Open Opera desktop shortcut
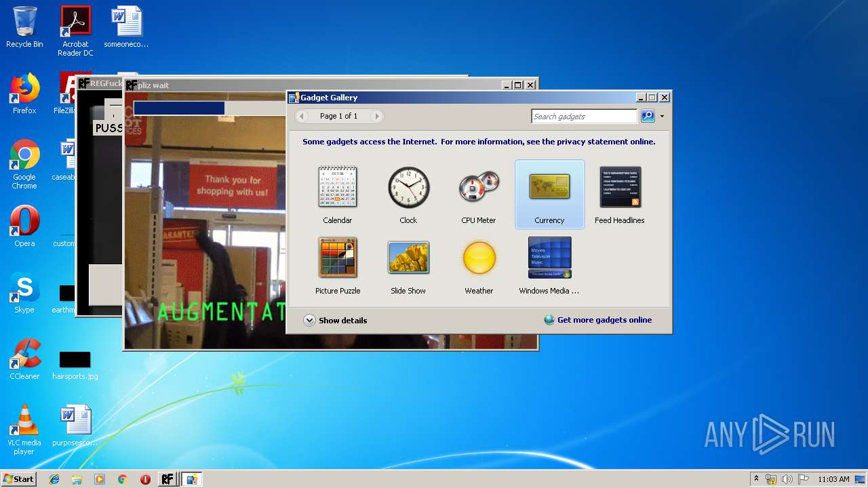 point(24,226)
